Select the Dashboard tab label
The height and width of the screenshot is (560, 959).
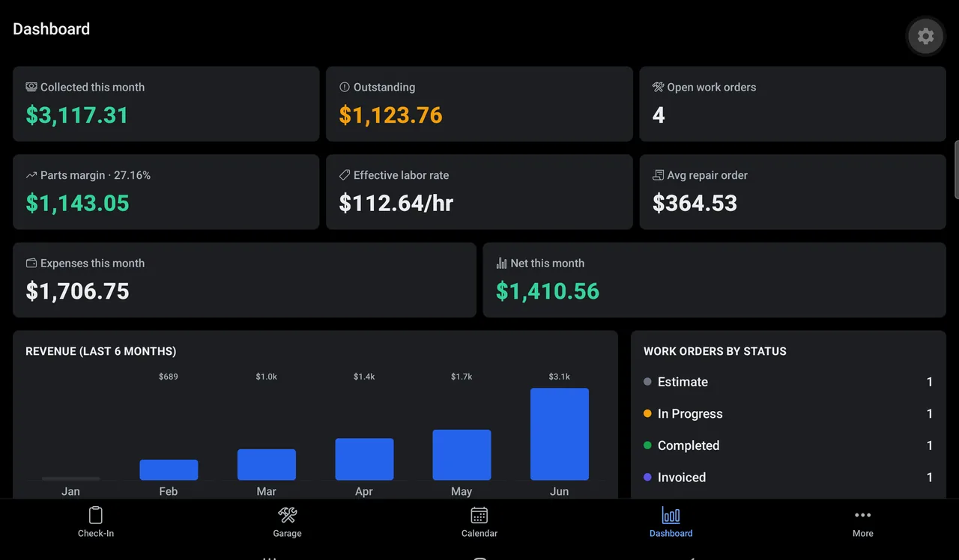[x=671, y=533]
